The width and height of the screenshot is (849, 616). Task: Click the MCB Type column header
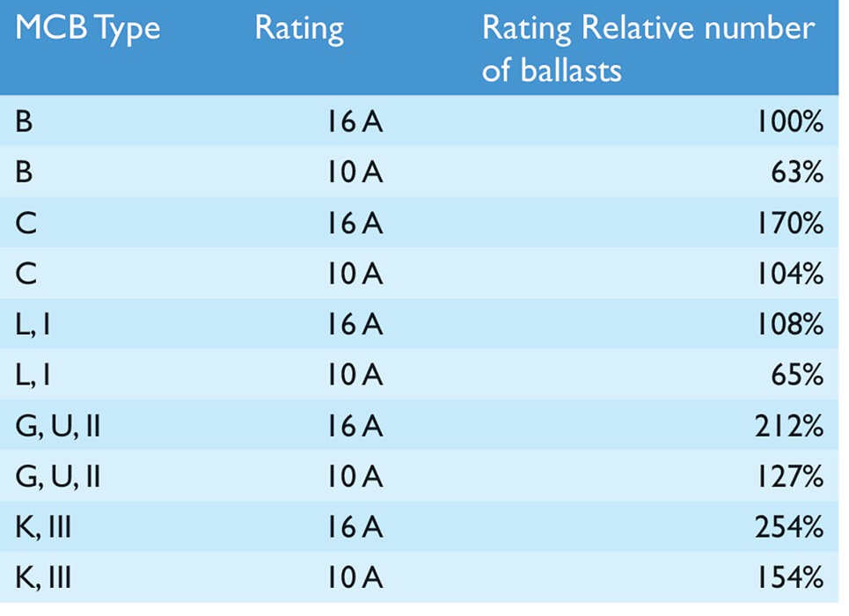pyautogui.click(x=88, y=28)
